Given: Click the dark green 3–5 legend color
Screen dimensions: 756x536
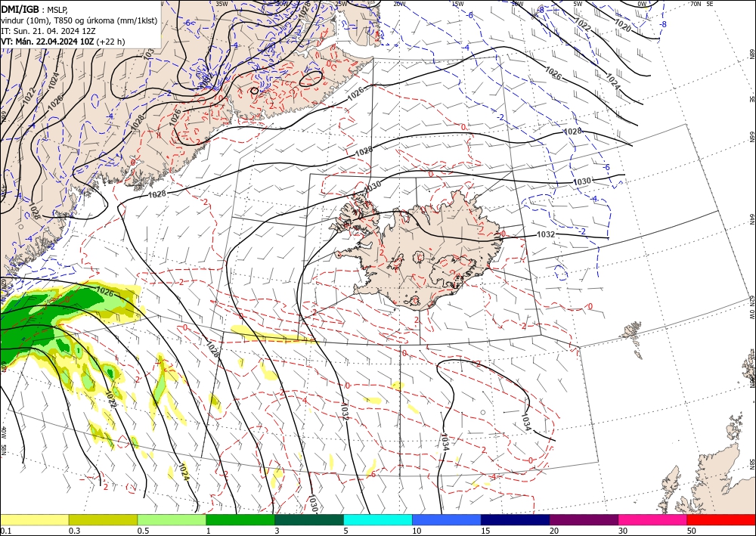Looking at the screenshot, I should pyautogui.click(x=309, y=519).
